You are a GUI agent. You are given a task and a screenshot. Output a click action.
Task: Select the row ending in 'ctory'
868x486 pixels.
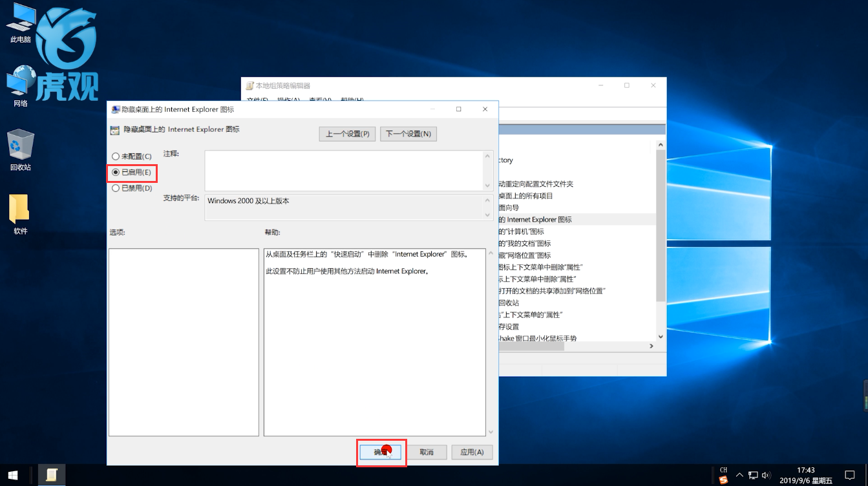click(577, 160)
